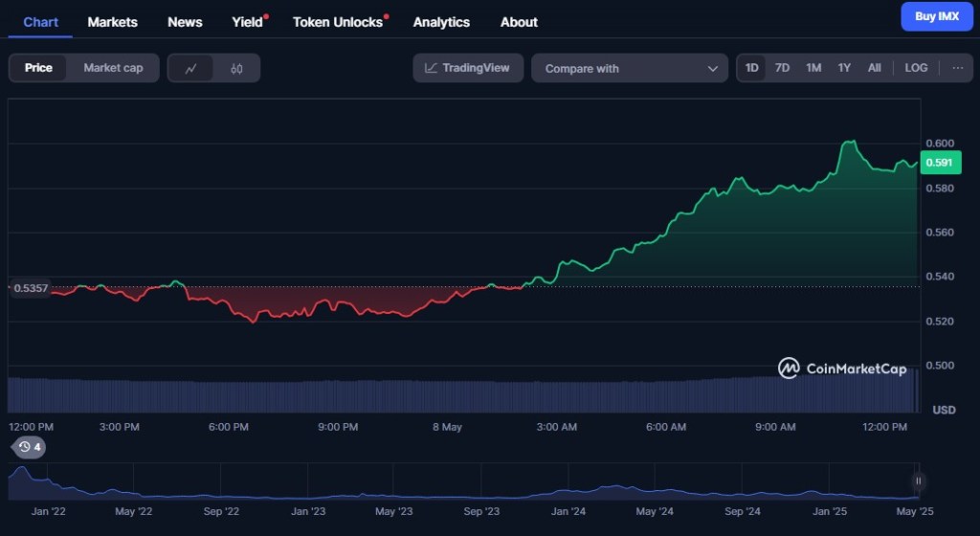Open the Markets tab
Viewport: 980px width, 536px height.
point(113,21)
